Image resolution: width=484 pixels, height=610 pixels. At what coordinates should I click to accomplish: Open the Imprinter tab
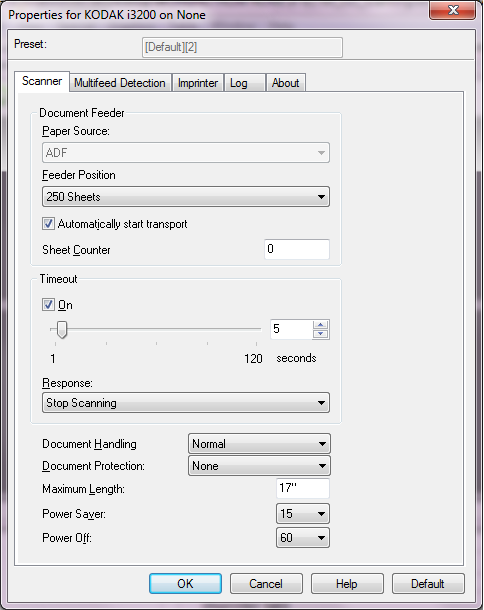click(198, 83)
